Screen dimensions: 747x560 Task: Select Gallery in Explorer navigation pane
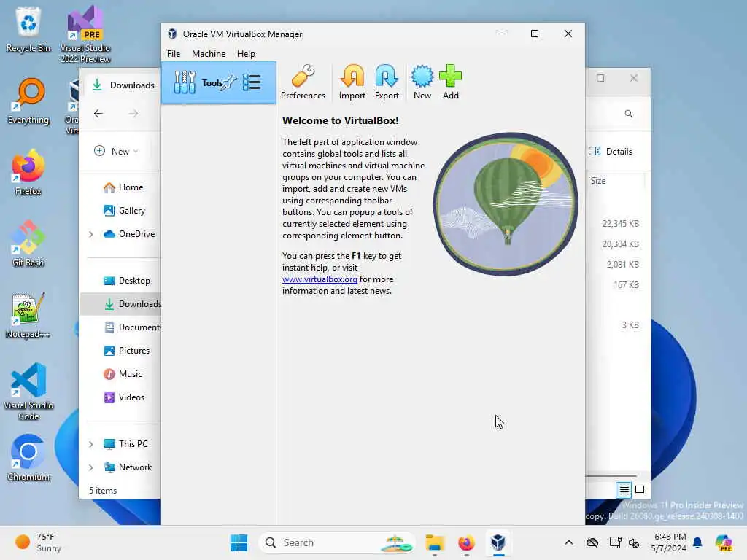click(124, 211)
